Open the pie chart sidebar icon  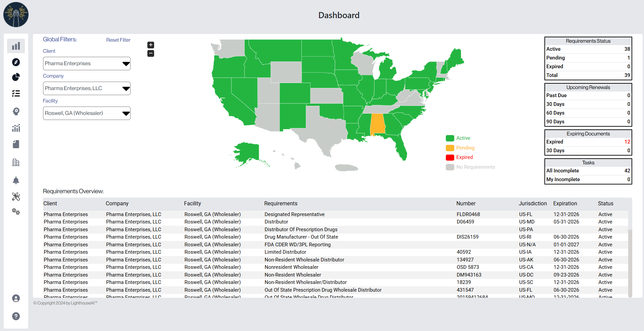[16, 77]
